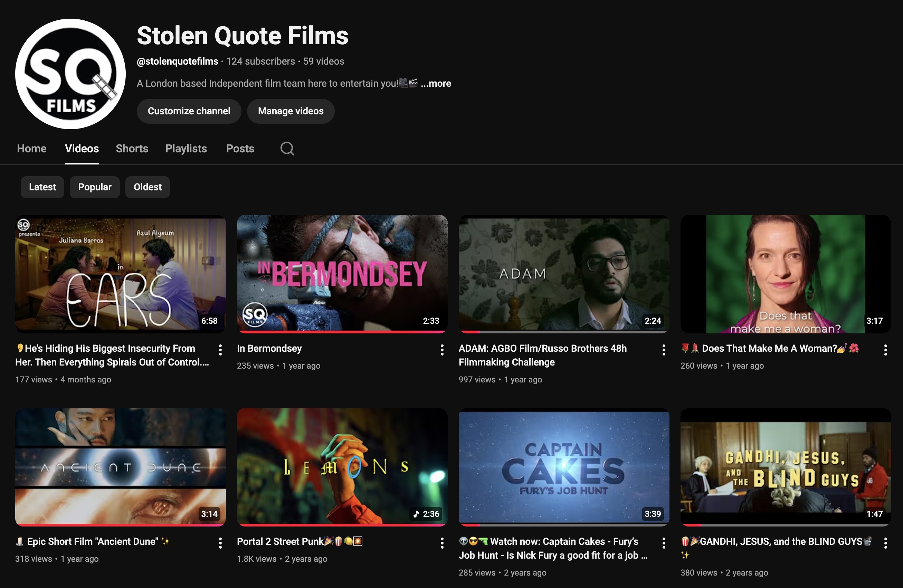
Task: Open the search within channel icon
Action: tap(287, 148)
